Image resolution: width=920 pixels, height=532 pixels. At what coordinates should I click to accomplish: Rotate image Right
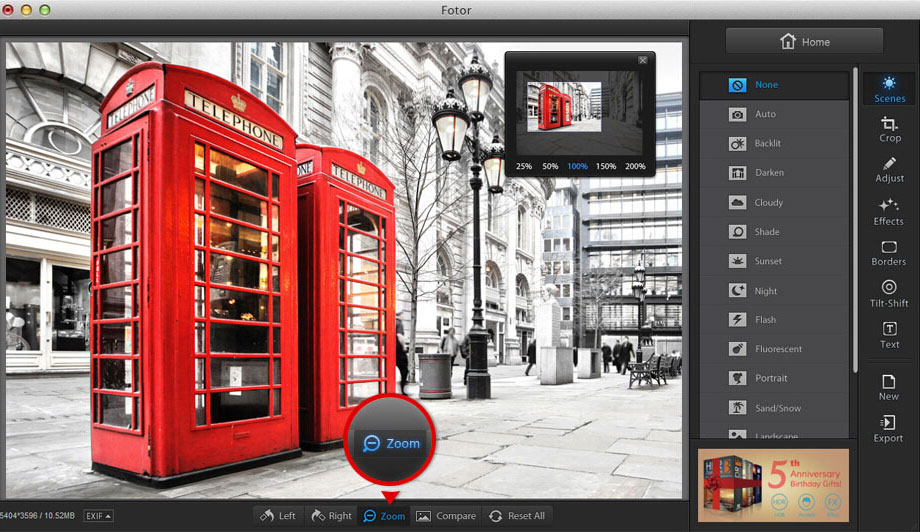(331, 516)
